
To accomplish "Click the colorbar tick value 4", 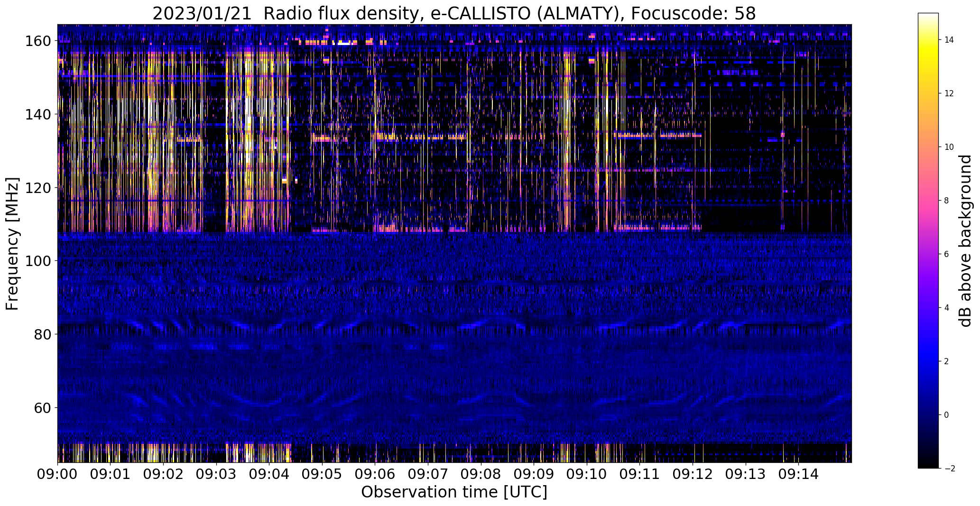I will [947, 308].
